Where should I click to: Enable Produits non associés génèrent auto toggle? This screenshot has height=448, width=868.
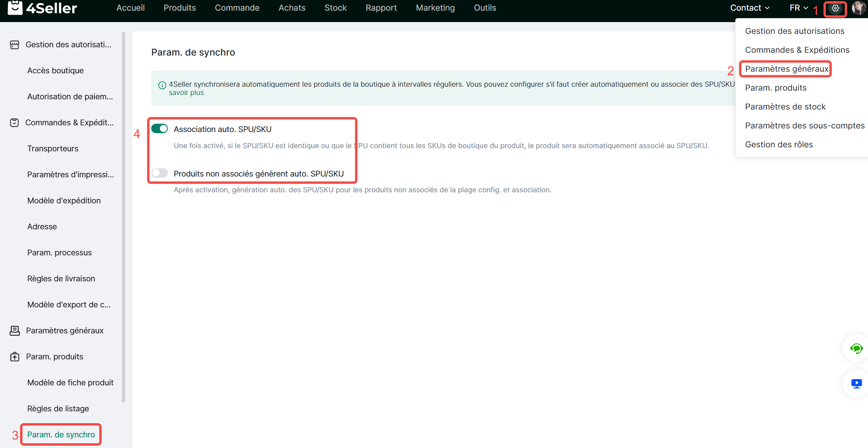point(160,173)
